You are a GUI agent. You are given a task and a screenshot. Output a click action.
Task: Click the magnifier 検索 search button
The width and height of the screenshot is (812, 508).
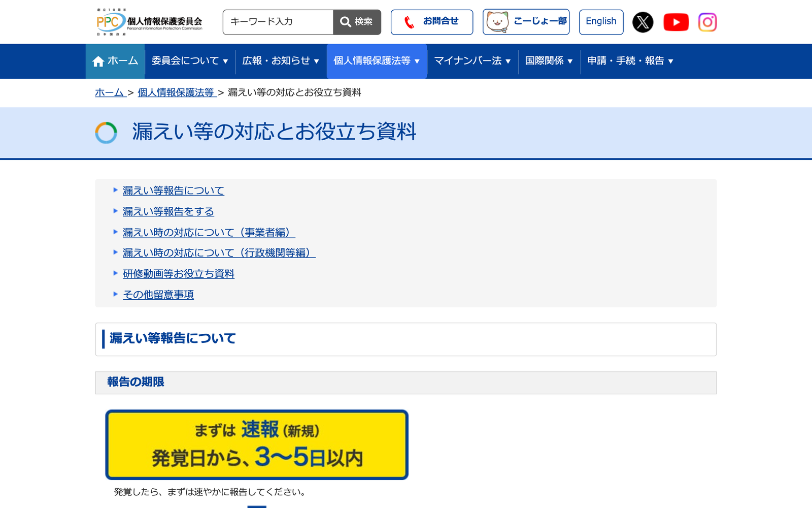357,22
